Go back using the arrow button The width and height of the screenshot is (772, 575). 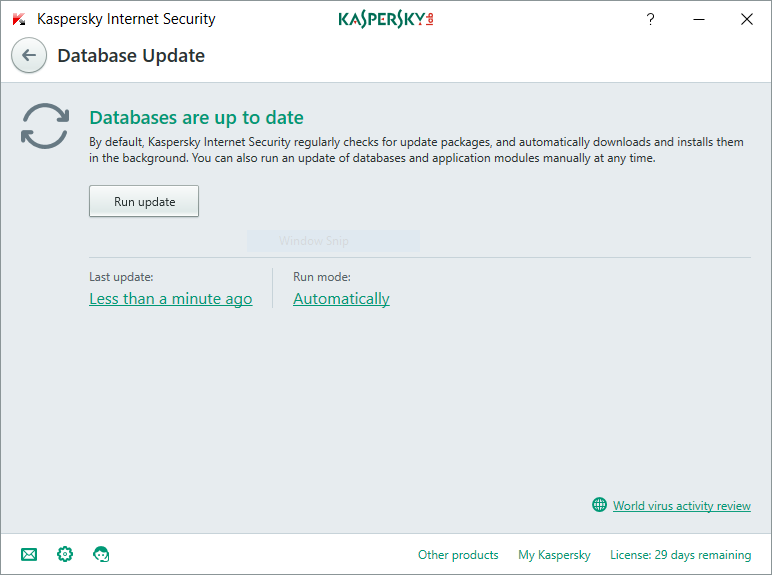pos(29,55)
